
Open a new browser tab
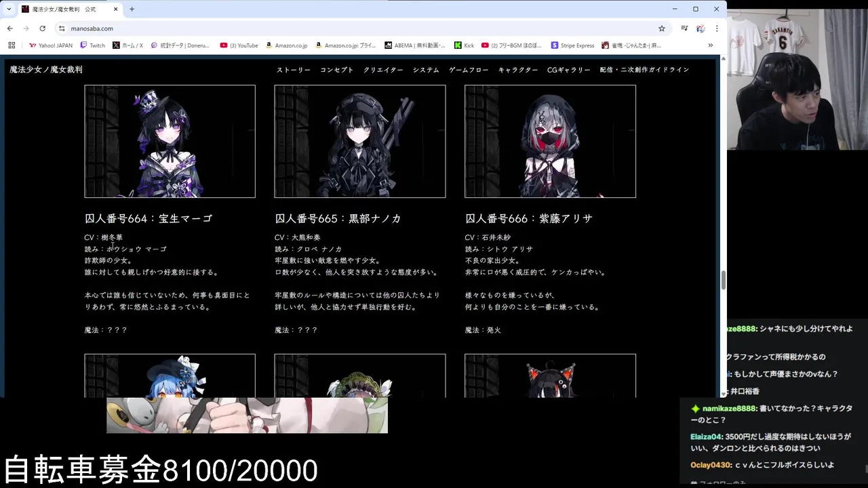[132, 9]
